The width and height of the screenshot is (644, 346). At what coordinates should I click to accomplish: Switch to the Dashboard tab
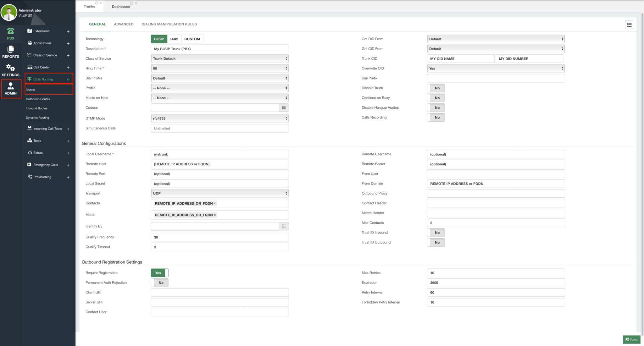[x=121, y=7]
